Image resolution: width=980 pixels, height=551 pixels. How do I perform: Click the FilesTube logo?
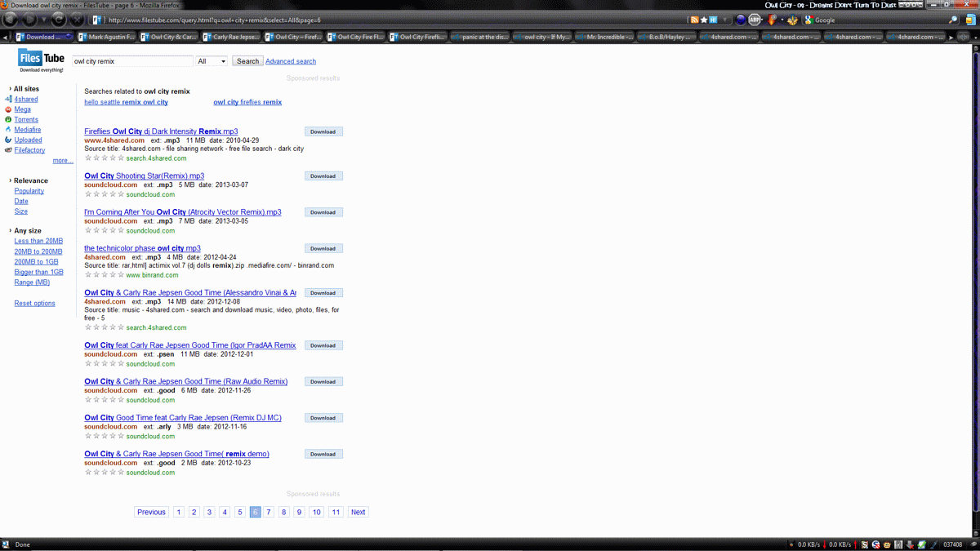pyautogui.click(x=41, y=60)
